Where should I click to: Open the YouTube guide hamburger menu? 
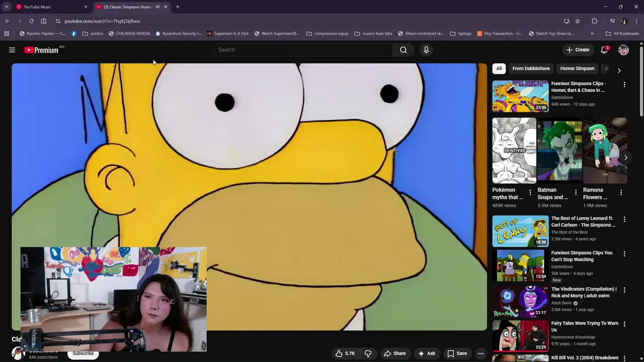[12, 50]
